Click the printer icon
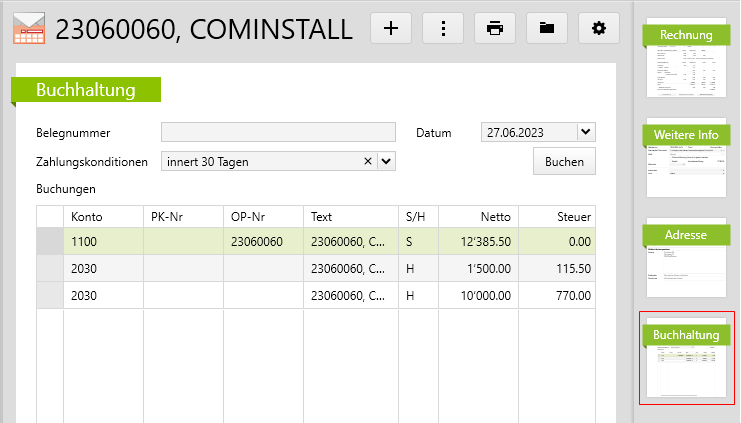Screen dimensions: 741x423 (495, 29)
